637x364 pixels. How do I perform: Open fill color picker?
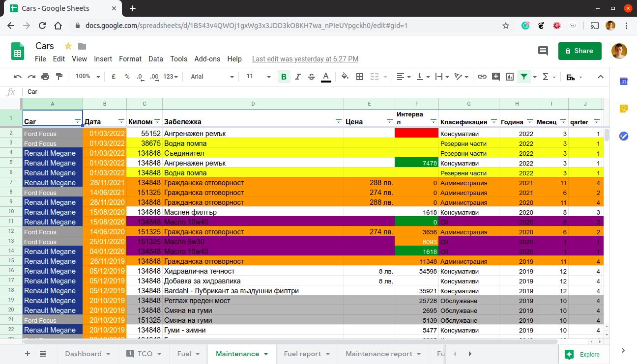coord(345,77)
